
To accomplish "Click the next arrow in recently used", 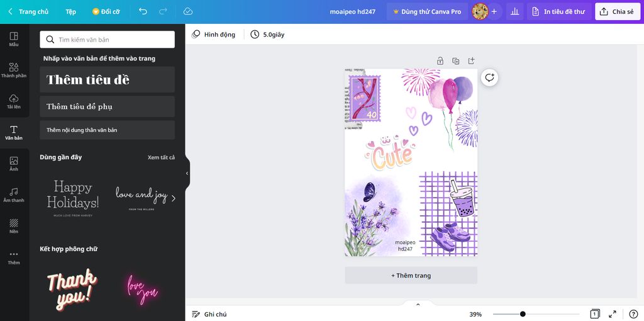I will 174,198.
